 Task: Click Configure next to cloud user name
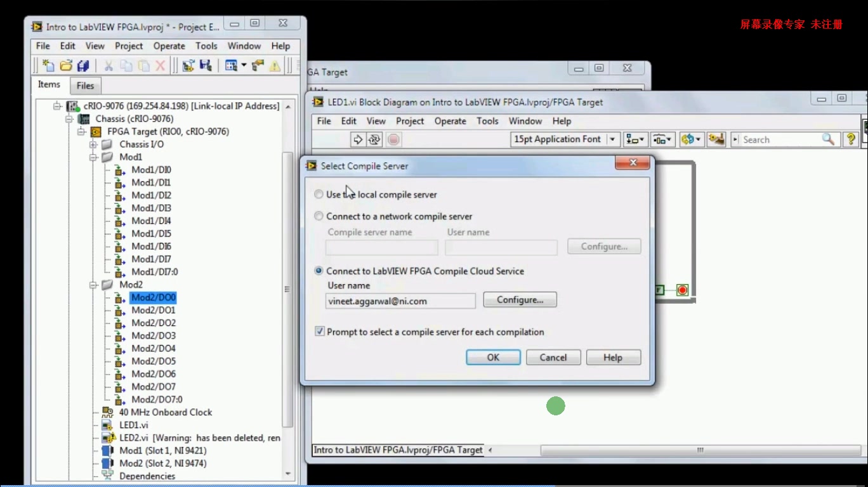pos(520,300)
